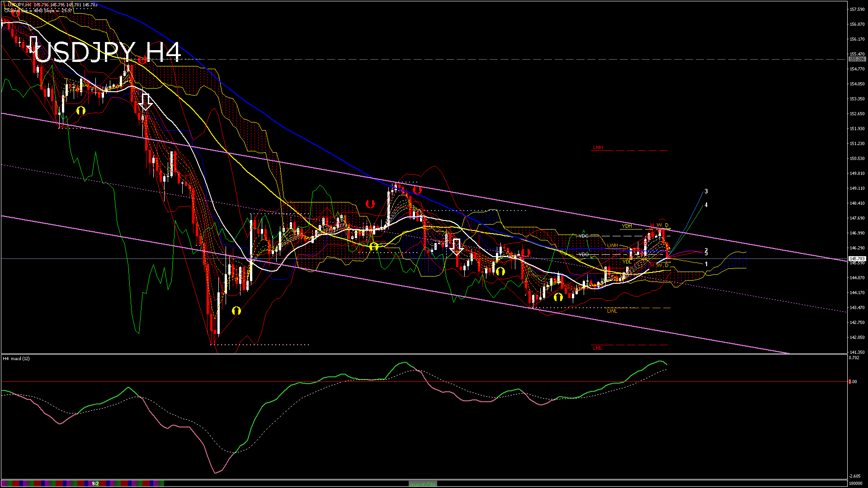The image size is (868, 488).
Task: Select the yellow up-arrow marker beside the chart's lowest candle
Action: (236, 311)
